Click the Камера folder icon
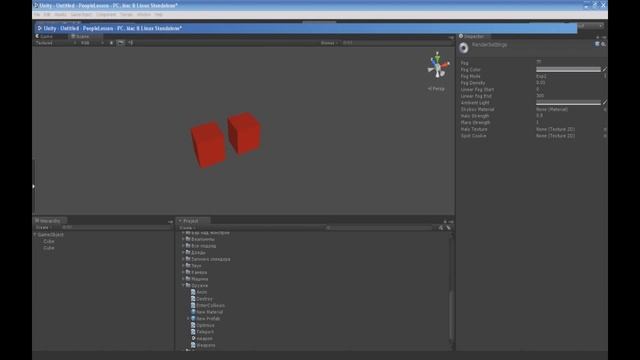 (188, 272)
